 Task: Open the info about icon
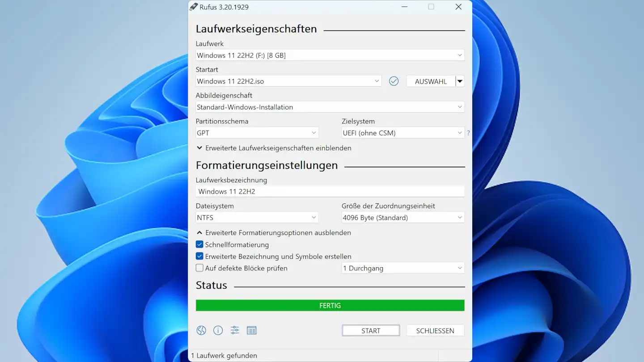pos(218,330)
